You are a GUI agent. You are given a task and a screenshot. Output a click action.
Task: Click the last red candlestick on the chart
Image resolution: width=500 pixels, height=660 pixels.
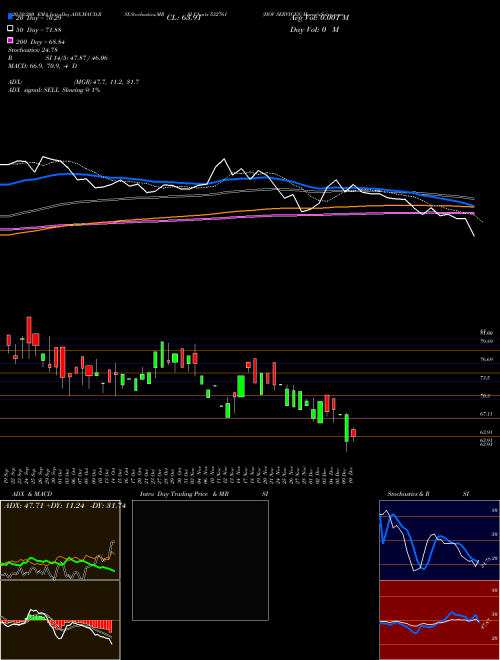click(354, 435)
